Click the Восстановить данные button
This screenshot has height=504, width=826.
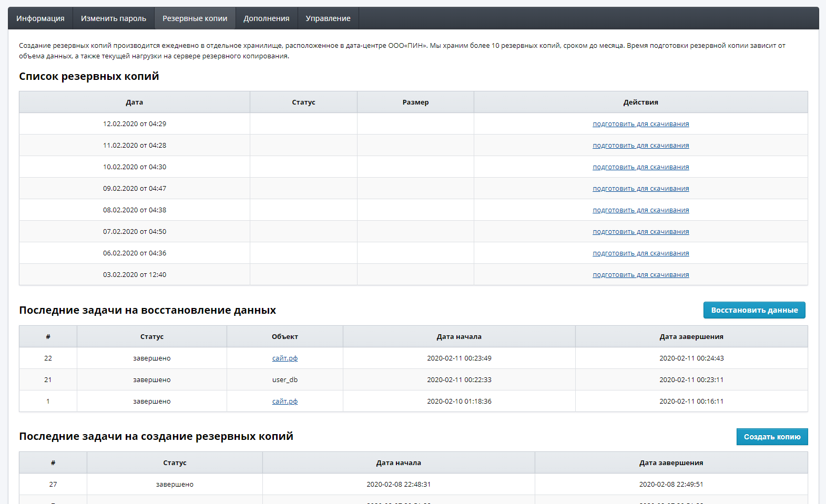tap(754, 310)
